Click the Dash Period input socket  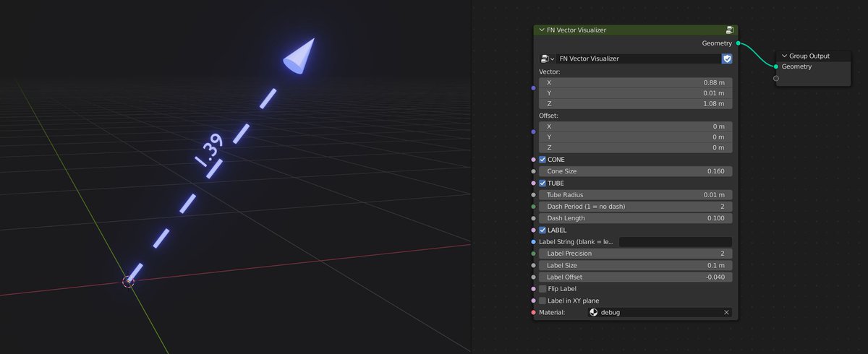(x=534, y=207)
